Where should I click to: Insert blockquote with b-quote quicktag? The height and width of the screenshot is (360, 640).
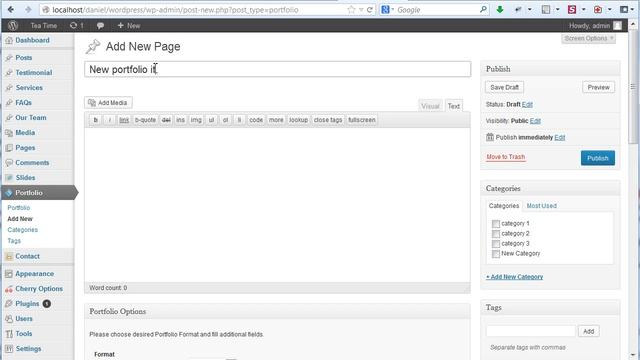point(145,120)
